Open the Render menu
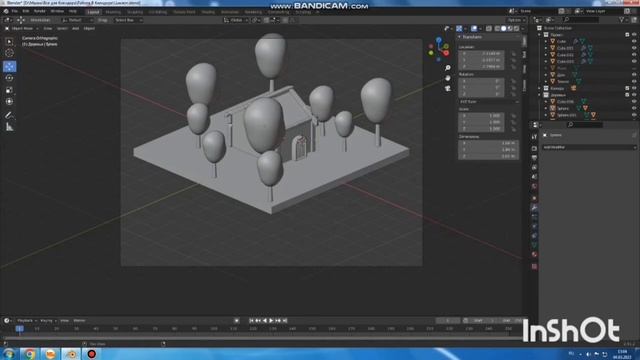The image size is (640, 360). click(40, 11)
